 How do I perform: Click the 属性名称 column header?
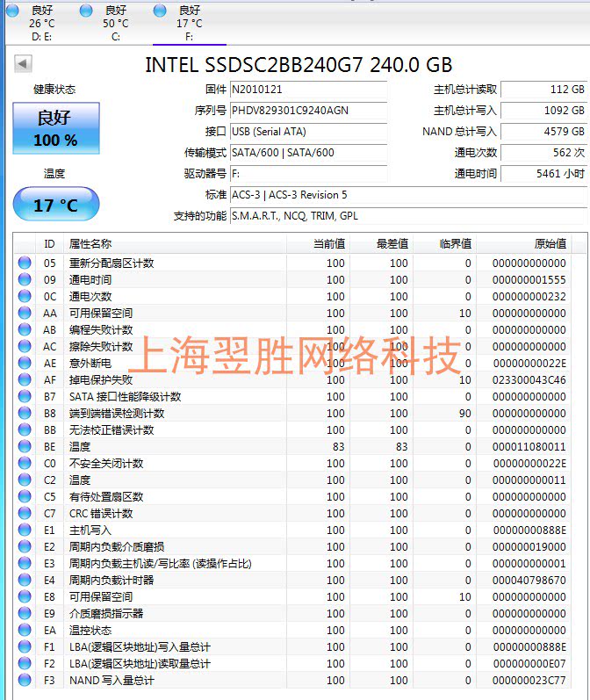tap(175, 244)
